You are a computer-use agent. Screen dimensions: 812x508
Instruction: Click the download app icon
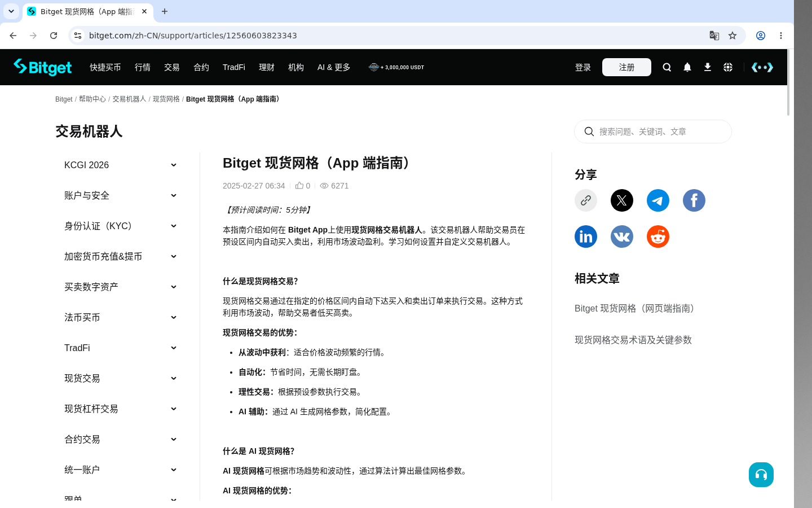pyautogui.click(x=708, y=67)
